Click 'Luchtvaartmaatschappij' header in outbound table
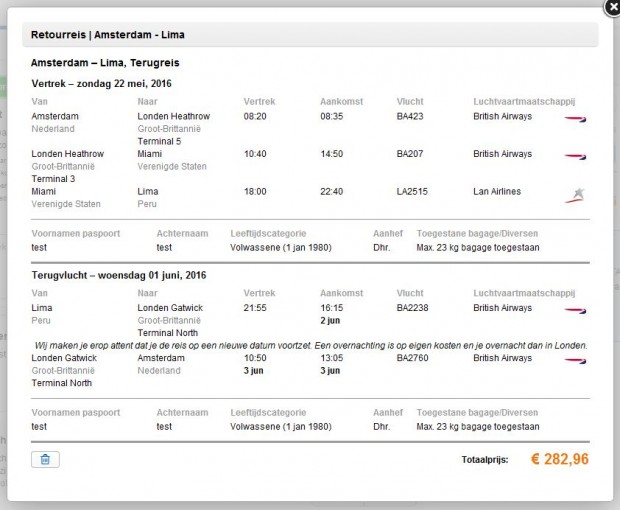This screenshot has width=620, height=510. [x=524, y=102]
